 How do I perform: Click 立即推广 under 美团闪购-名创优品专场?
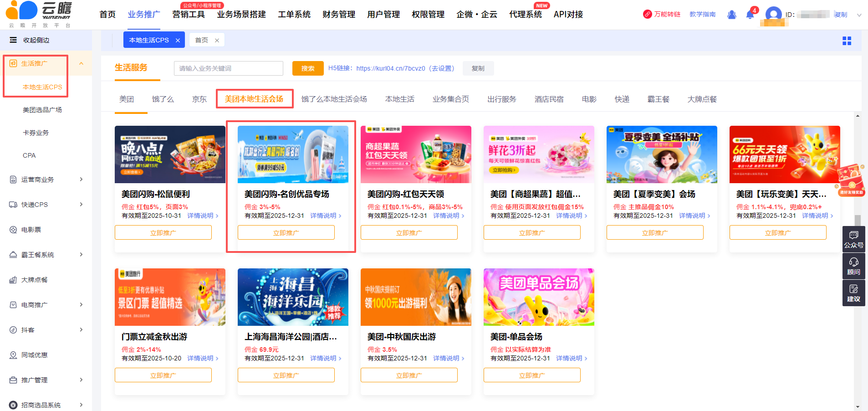click(x=286, y=233)
